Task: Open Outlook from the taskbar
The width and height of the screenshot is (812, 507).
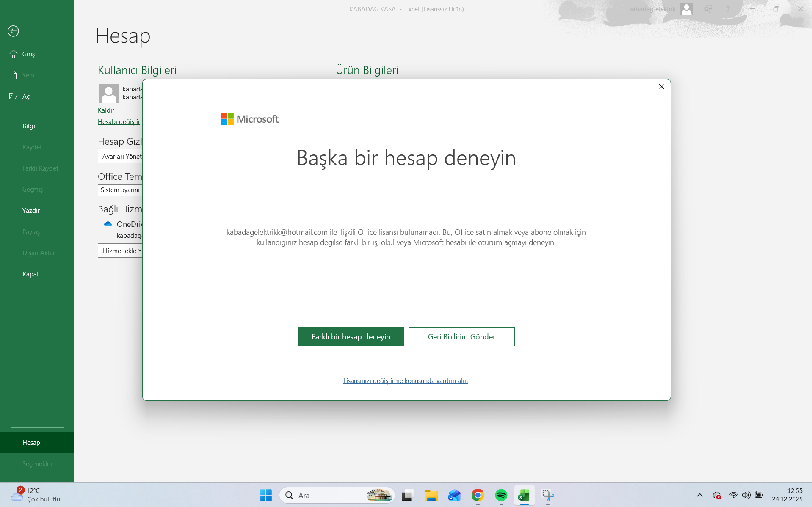Action: 454,495
